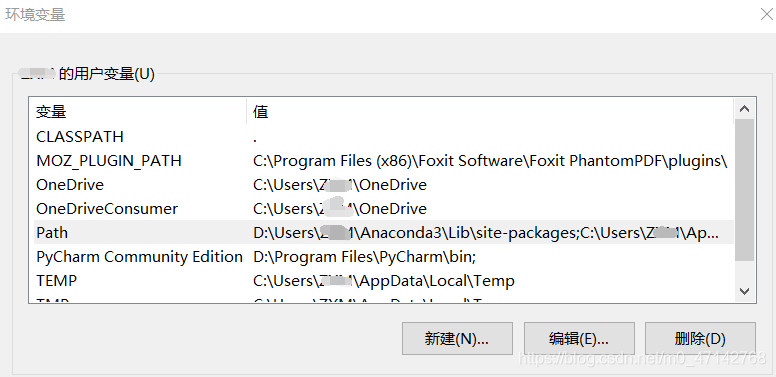Select the TEMP variable row

(x=382, y=281)
